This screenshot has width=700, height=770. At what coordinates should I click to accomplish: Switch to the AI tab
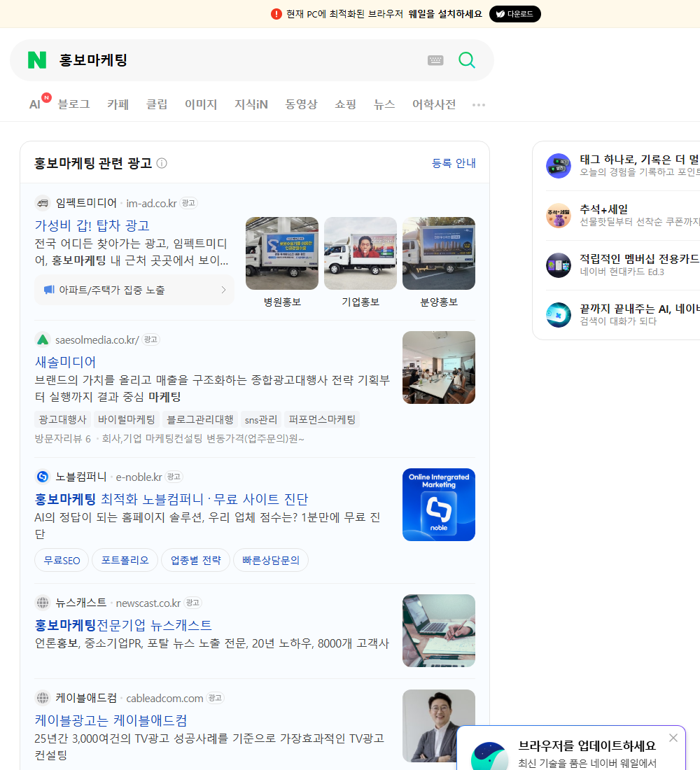[x=35, y=104]
